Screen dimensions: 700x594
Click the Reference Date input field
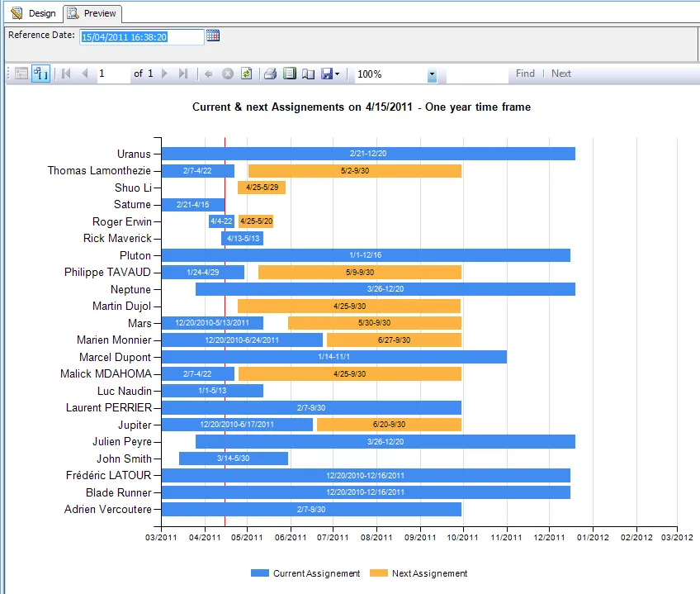click(x=141, y=36)
